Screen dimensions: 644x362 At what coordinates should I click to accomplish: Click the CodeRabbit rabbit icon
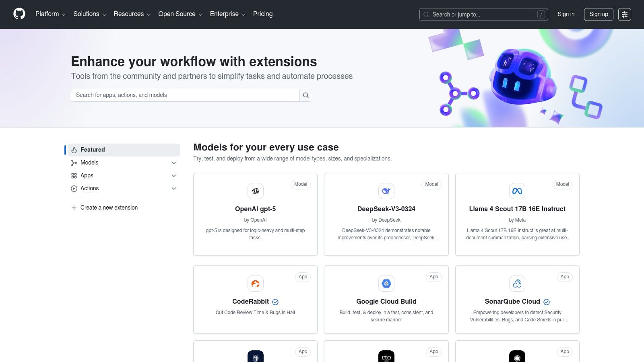[255, 284]
